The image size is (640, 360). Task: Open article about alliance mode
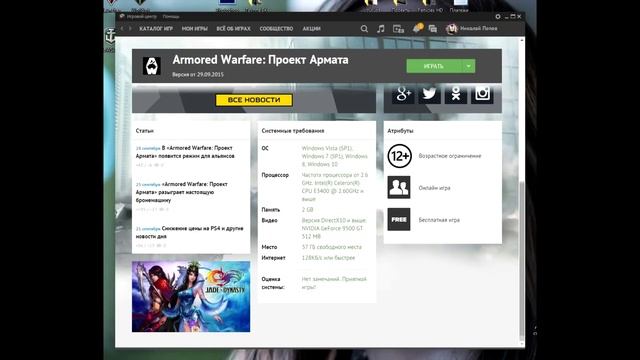coord(185,152)
